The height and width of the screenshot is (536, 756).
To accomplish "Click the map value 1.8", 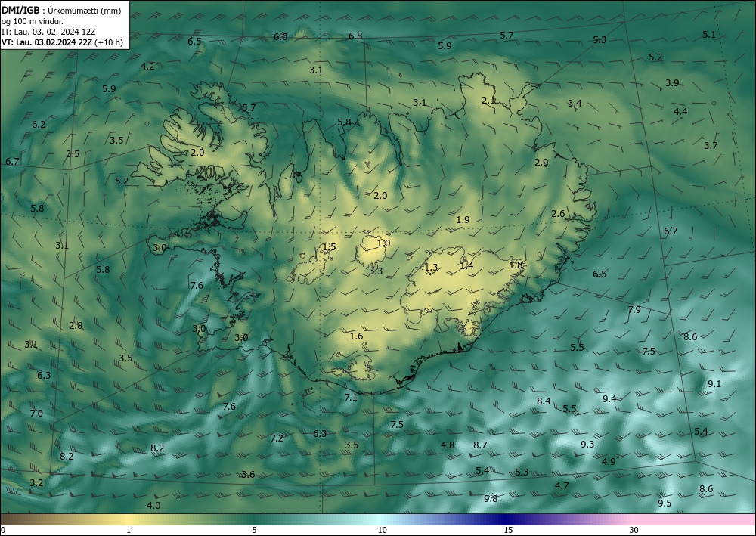I will pos(516,265).
